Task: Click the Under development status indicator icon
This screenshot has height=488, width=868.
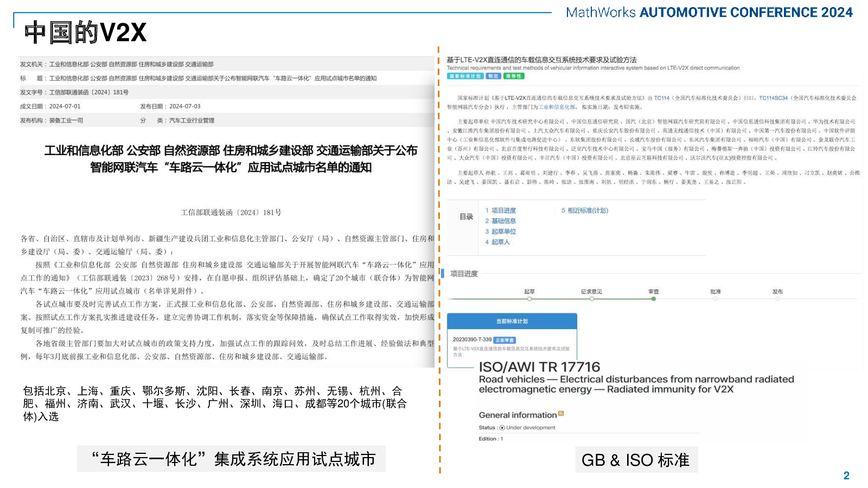Action: pos(502,428)
